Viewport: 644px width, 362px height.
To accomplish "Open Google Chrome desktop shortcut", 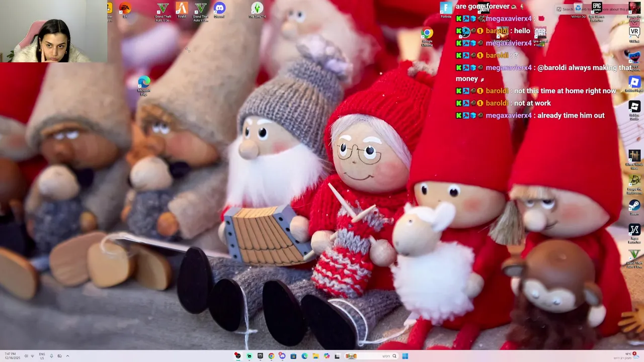I will [x=427, y=37].
